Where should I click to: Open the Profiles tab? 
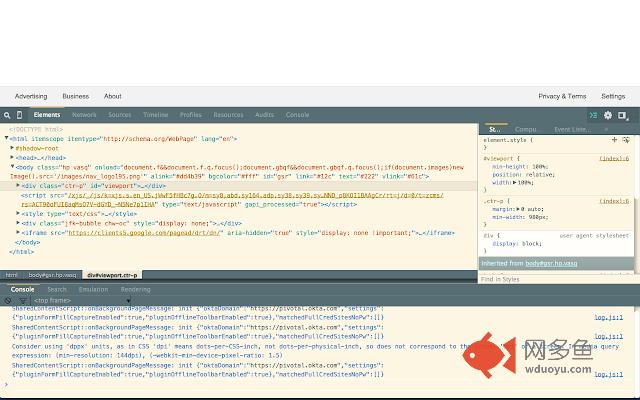[x=191, y=115]
